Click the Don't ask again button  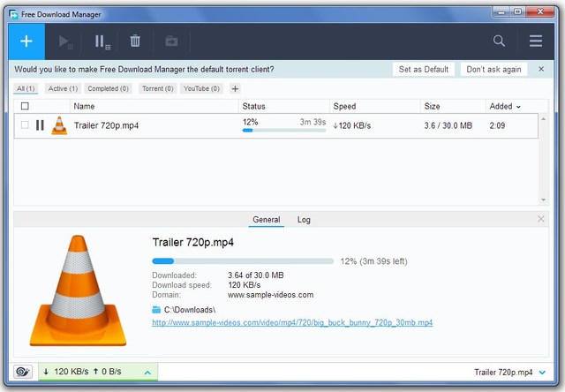coord(493,69)
